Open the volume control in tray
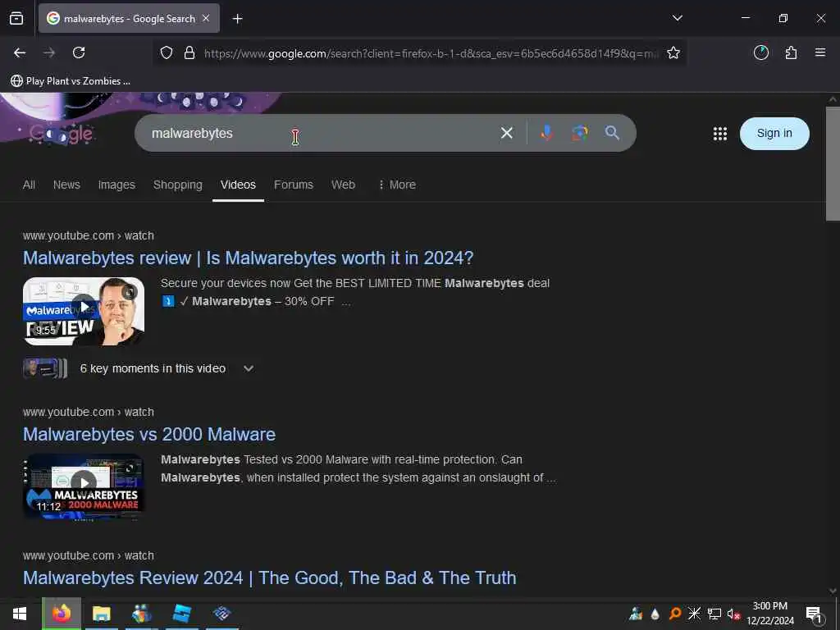The width and height of the screenshot is (840, 630). [x=733, y=614]
